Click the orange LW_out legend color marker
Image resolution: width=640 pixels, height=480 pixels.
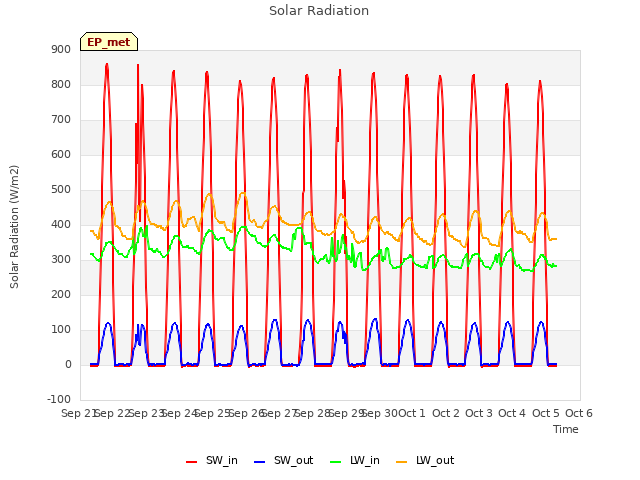coord(401,462)
